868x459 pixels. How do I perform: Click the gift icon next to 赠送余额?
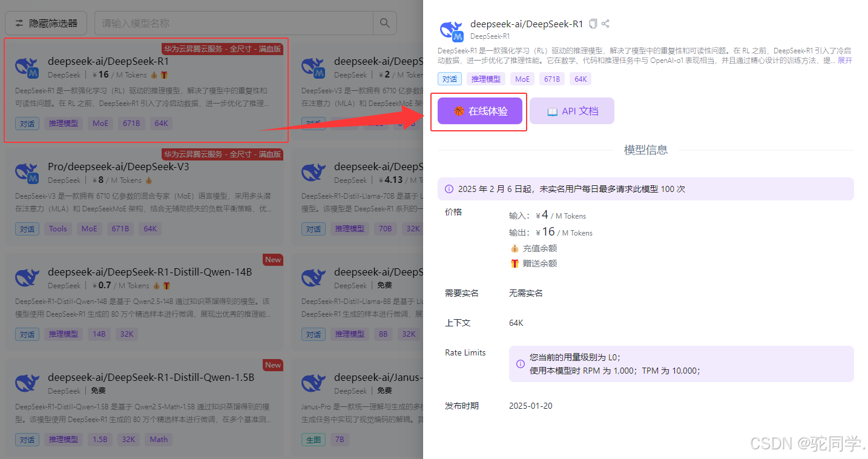pos(515,263)
